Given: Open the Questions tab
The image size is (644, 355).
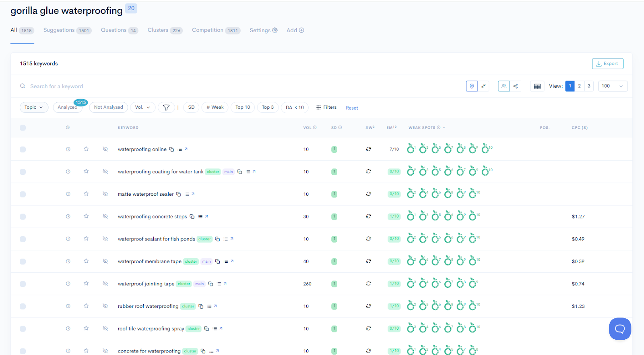Looking at the screenshot, I should tap(120, 30).
